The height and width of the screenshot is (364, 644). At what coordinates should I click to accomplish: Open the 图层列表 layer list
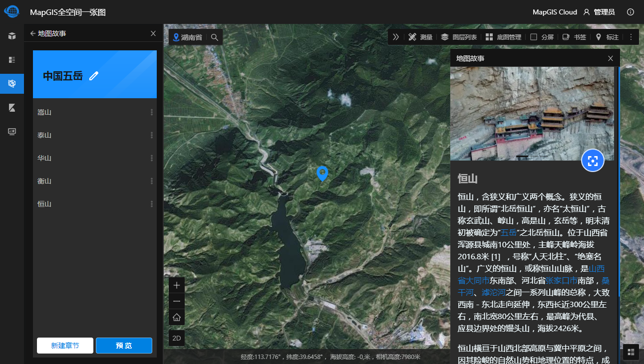coord(459,37)
